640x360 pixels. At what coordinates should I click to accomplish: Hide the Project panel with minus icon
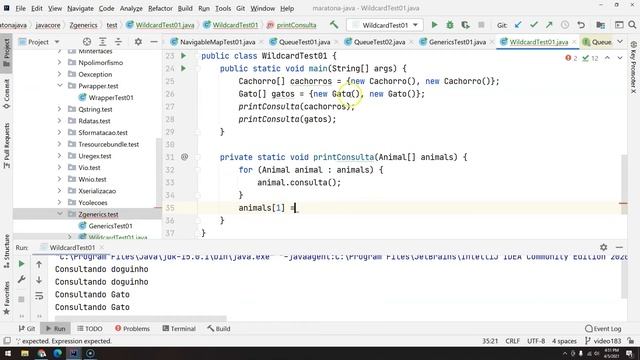coord(154,42)
